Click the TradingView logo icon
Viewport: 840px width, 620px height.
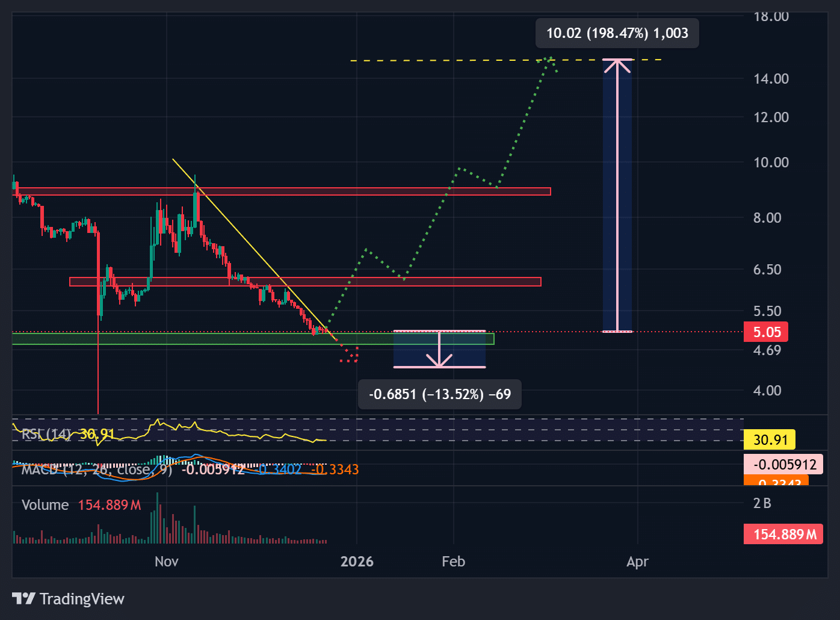[x=24, y=598]
